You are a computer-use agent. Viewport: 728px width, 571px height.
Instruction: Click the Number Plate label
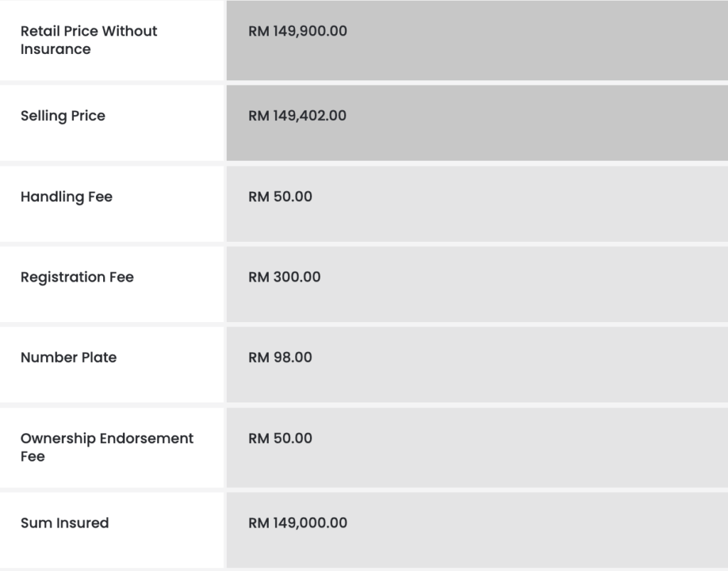click(x=68, y=358)
